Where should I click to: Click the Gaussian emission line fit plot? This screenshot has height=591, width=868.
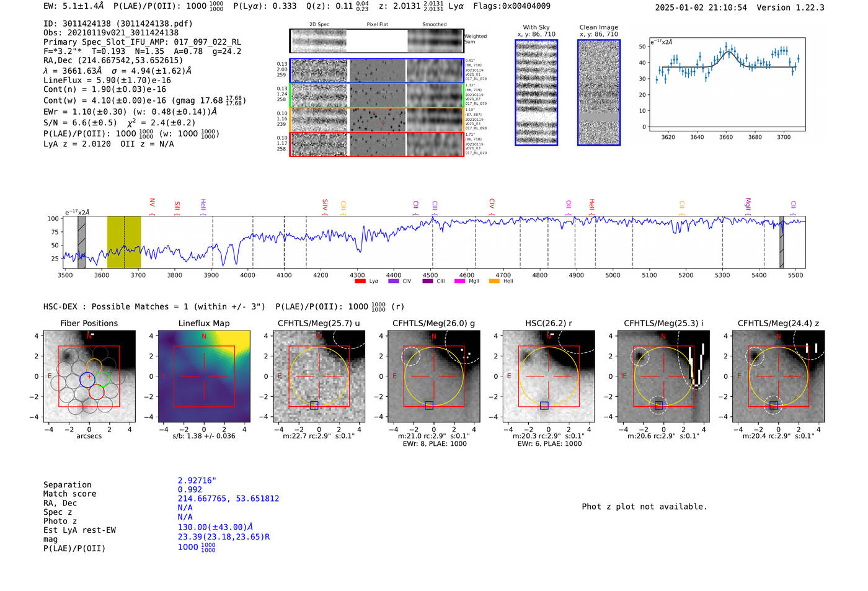(727, 85)
